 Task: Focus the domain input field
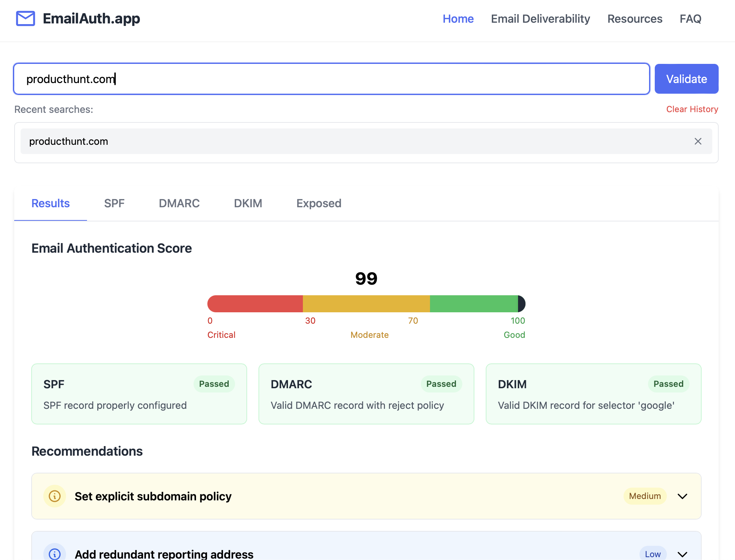332,79
